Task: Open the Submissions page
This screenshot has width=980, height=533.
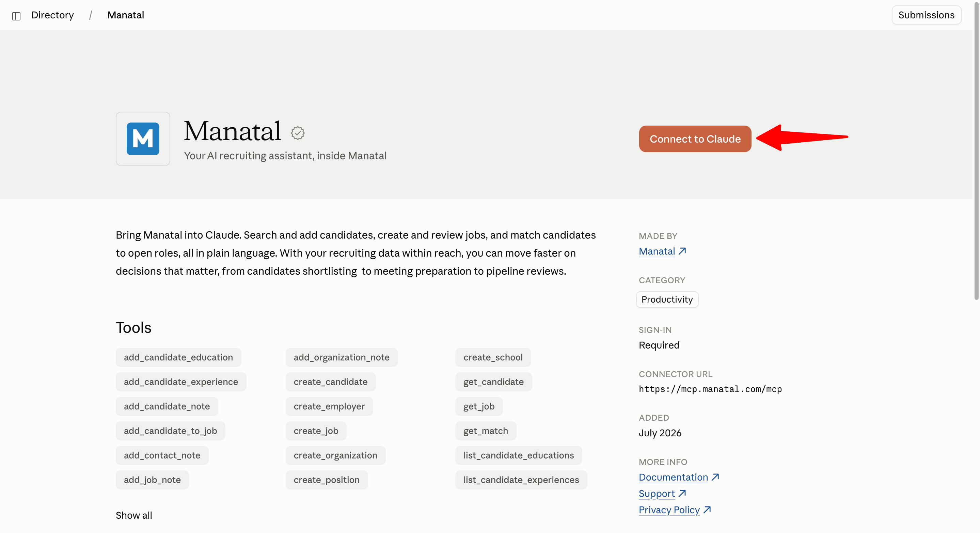Action: pyautogui.click(x=926, y=15)
